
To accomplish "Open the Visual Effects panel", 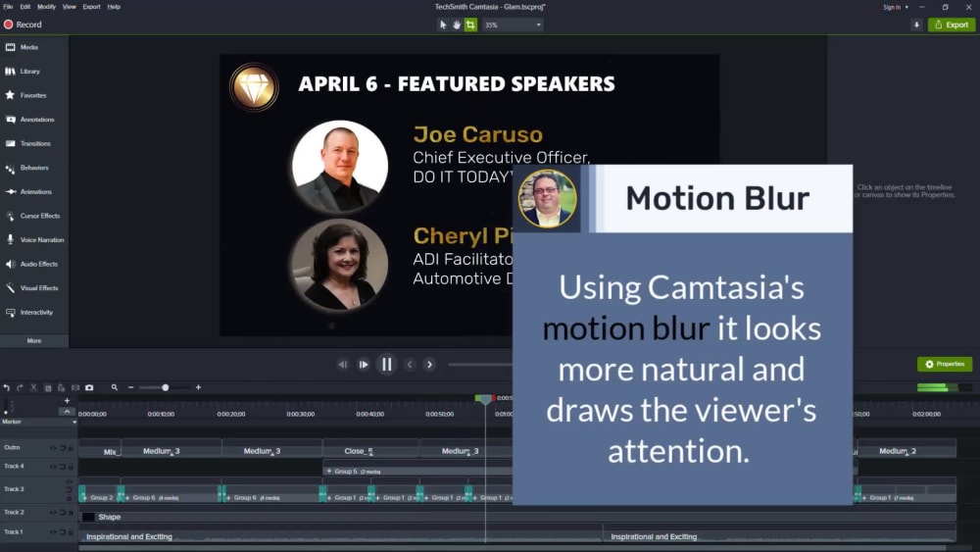I will coord(34,288).
